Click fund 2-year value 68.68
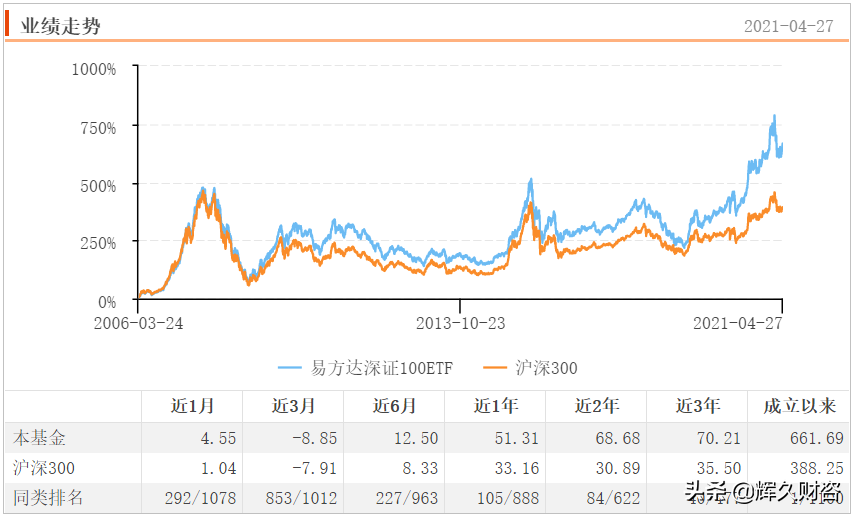The height and width of the screenshot is (517, 856). (617, 438)
